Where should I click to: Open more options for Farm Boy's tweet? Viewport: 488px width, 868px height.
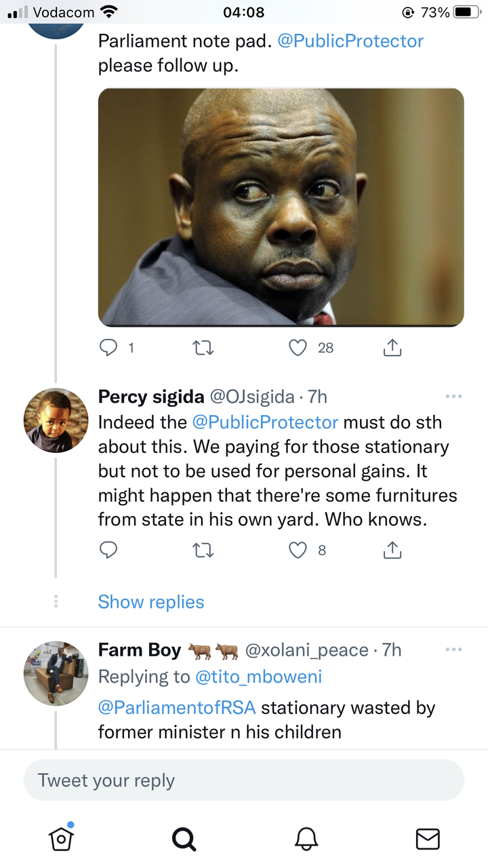coord(453,650)
